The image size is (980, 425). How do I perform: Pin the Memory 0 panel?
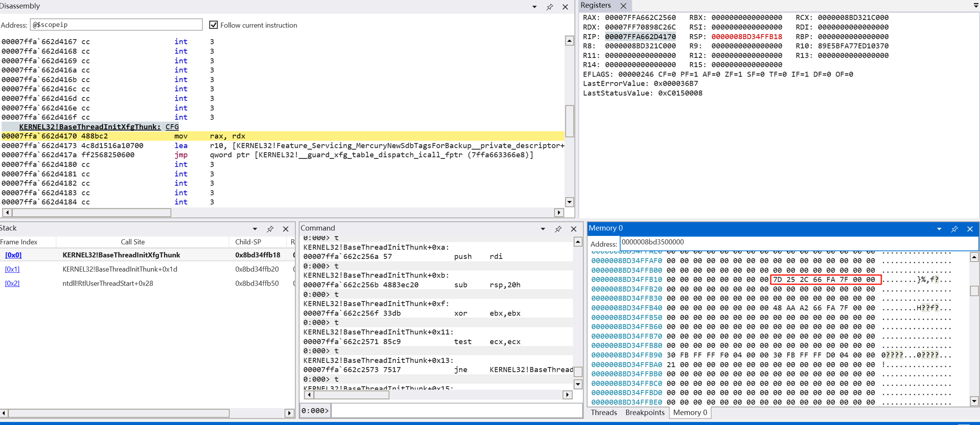[x=954, y=229]
